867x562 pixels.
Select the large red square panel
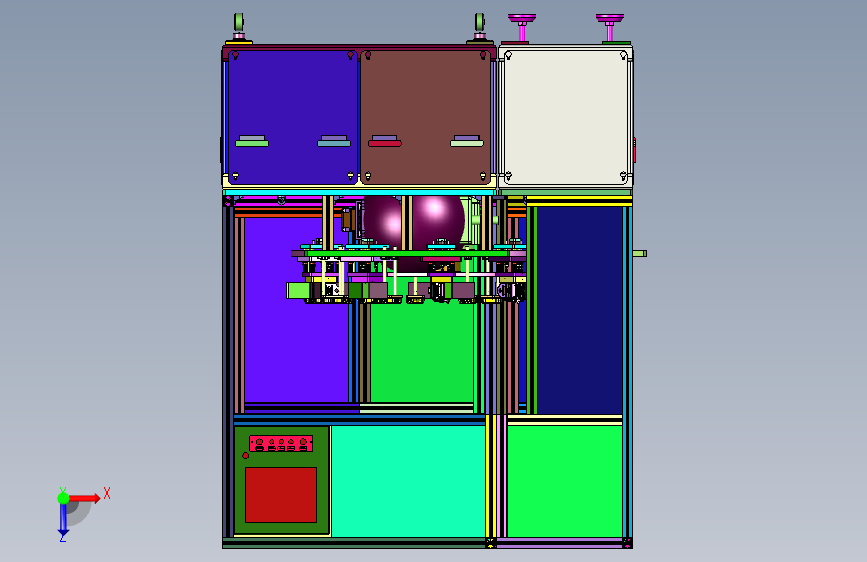[x=281, y=495]
